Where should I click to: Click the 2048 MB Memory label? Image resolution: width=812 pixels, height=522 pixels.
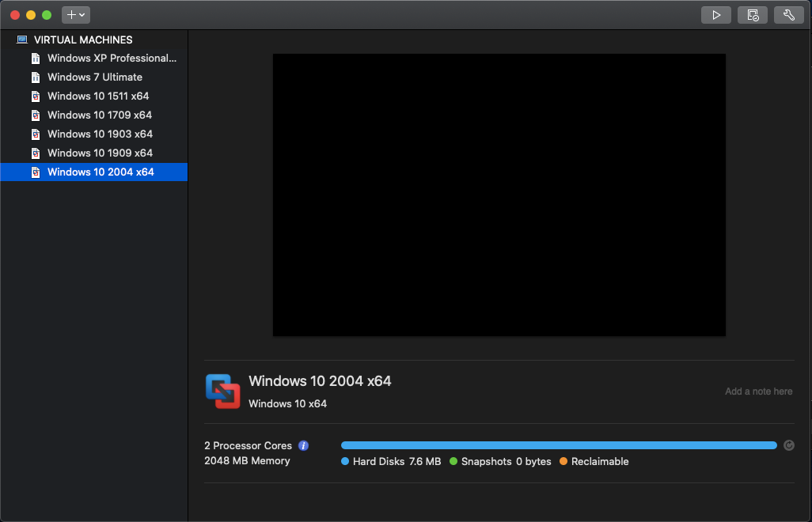point(247,461)
